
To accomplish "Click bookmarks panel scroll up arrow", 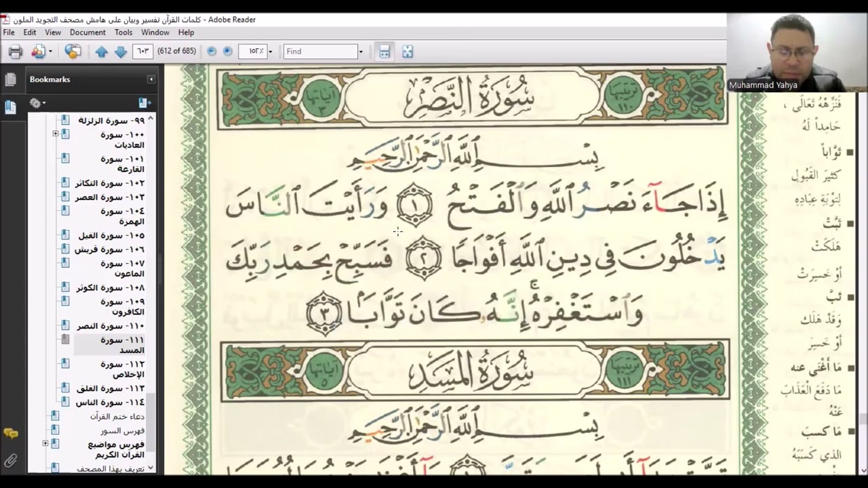I will click(151, 119).
